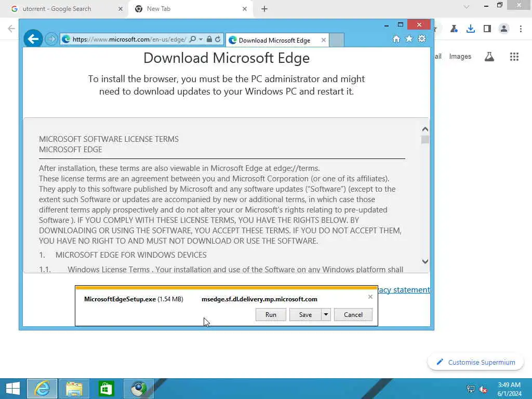Click the license terms scroll up arrow

(x=425, y=129)
